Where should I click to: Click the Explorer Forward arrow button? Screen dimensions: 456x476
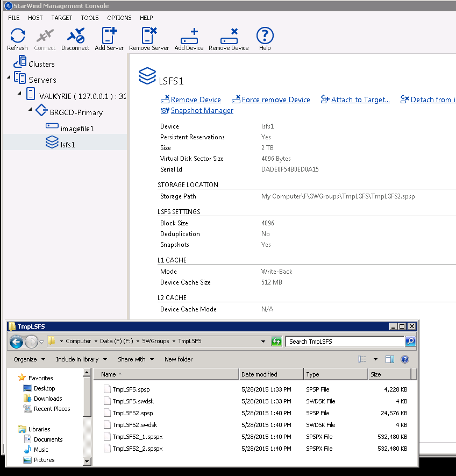(x=31, y=342)
